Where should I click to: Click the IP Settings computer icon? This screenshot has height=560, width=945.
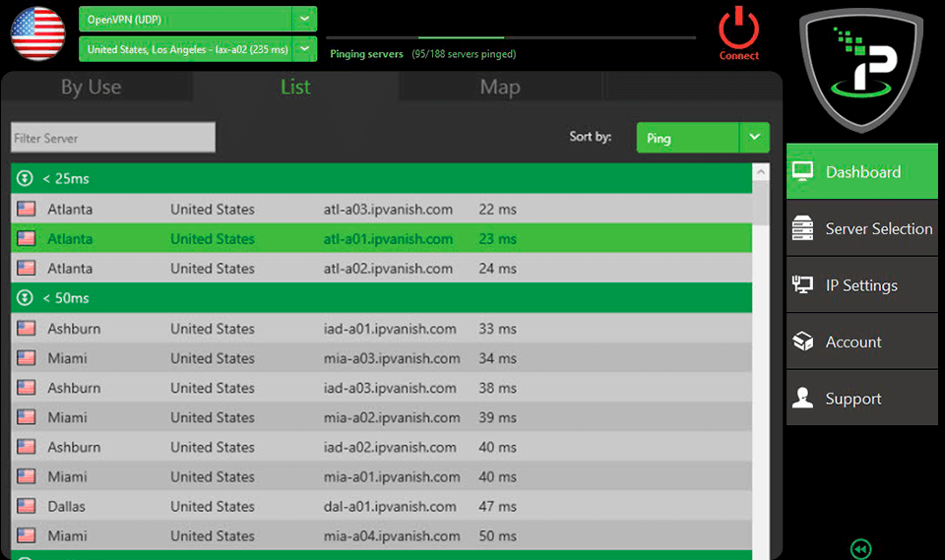pyautogui.click(x=803, y=285)
